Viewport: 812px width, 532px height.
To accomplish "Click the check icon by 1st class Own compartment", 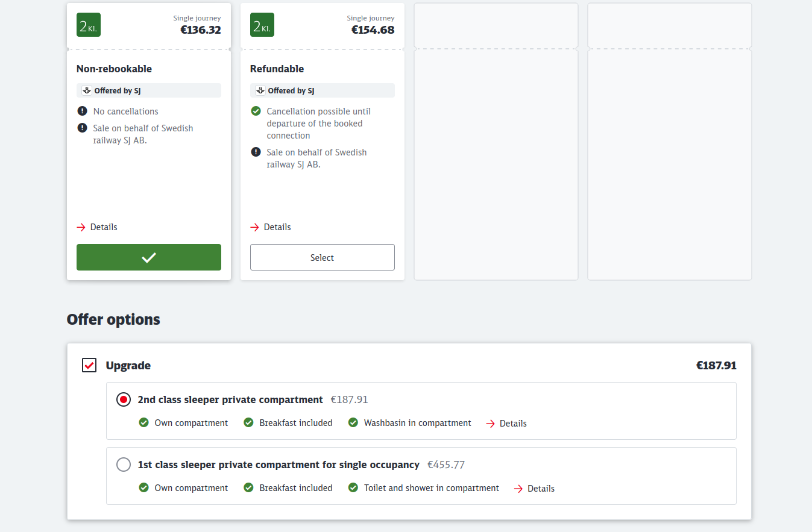I will tap(143, 487).
